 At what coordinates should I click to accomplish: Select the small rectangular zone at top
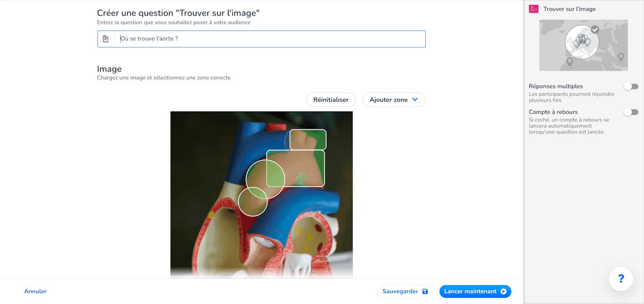(x=308, y=139)
